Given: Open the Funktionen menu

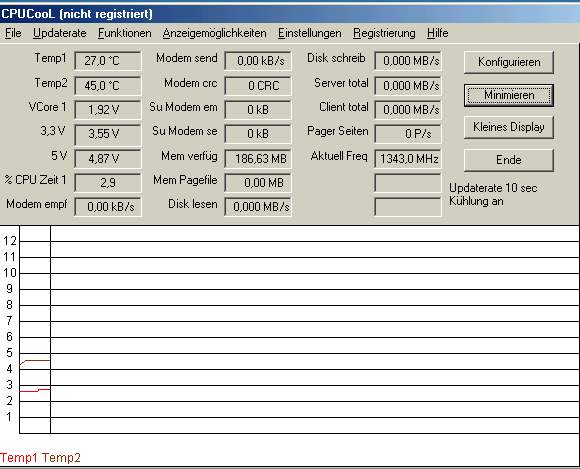Looking at the screenshot, I should (125, 33).
